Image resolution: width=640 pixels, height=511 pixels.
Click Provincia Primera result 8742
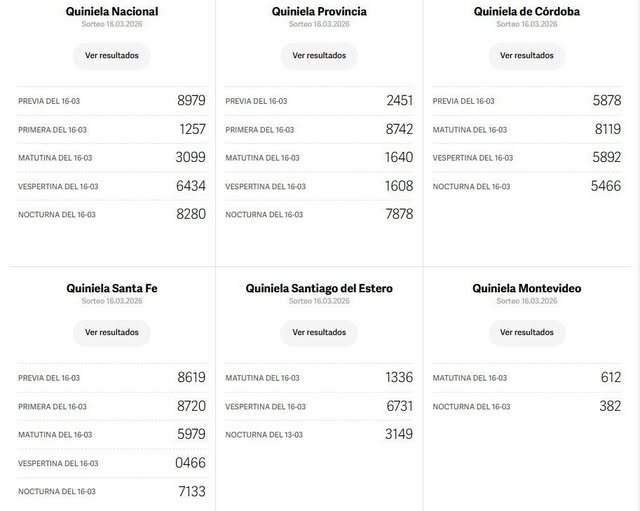(398, 129)
